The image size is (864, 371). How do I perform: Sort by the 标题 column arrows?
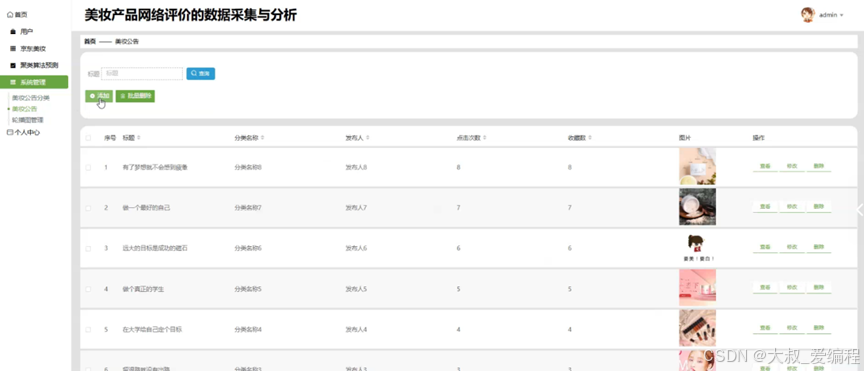click(x=138, y=138)
